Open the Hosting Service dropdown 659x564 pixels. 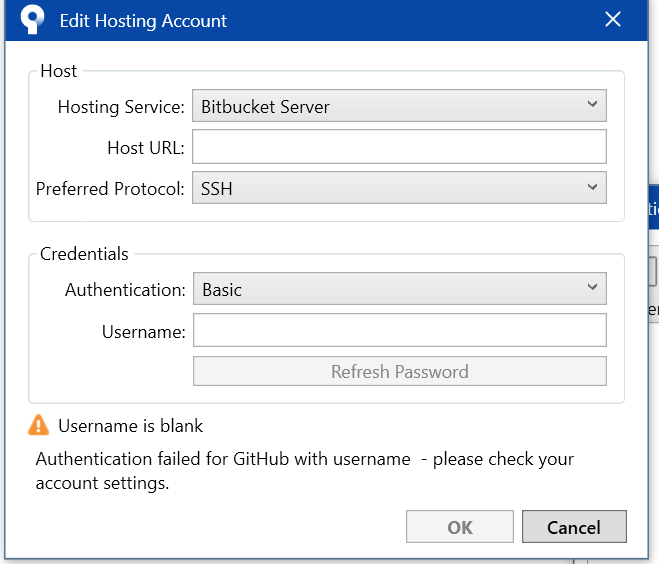click(399, 105)
